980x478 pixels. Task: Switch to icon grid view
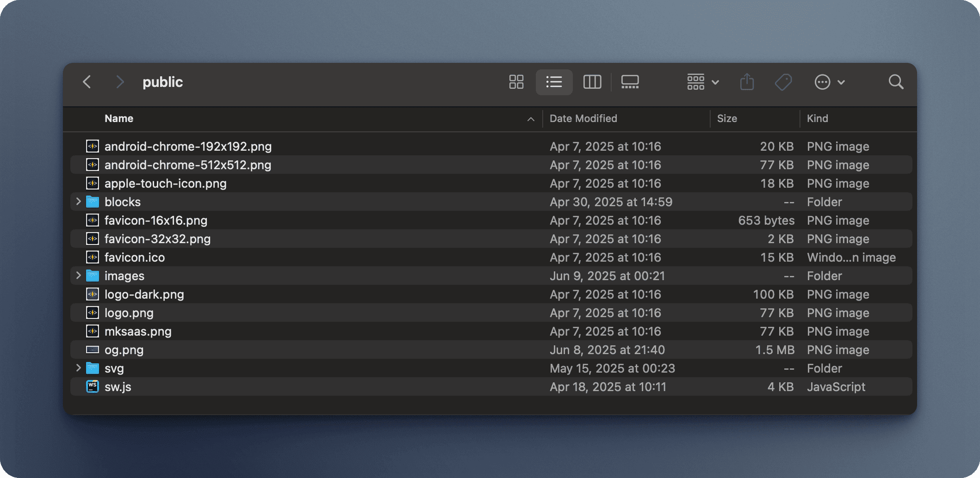tap(516, 82)
